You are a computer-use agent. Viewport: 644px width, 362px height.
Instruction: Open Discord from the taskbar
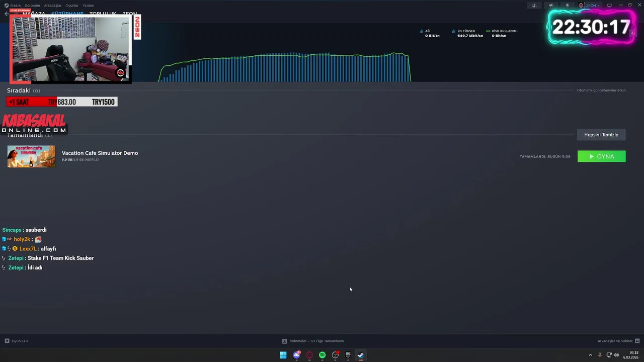[x=296, y=355]
